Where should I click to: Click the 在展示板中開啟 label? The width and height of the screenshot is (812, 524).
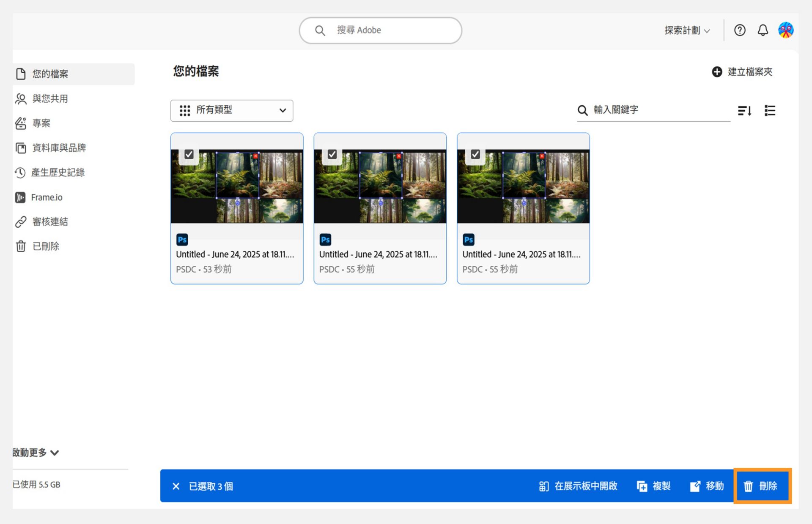[x=586, y=486]
